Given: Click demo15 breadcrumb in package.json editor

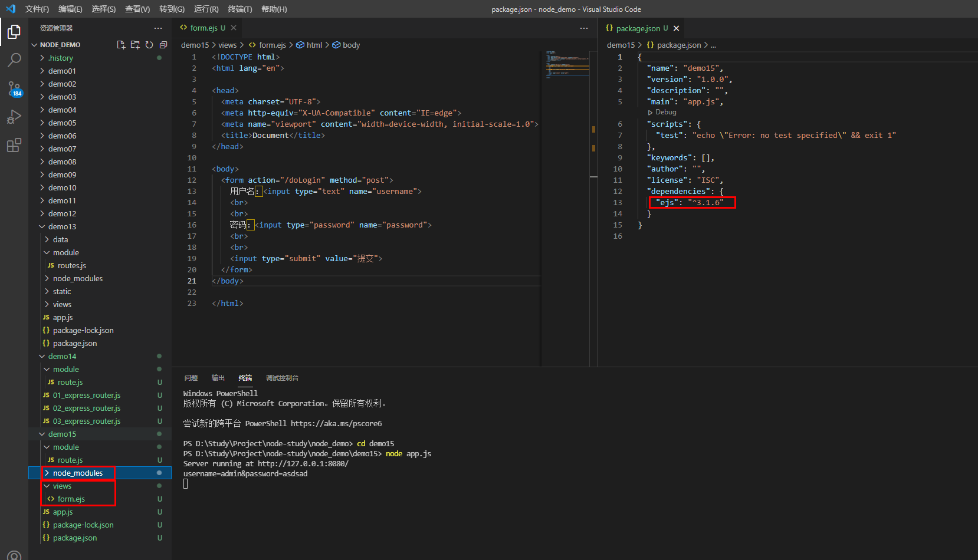Looking at the screenshot, I should tap(621, 45).
